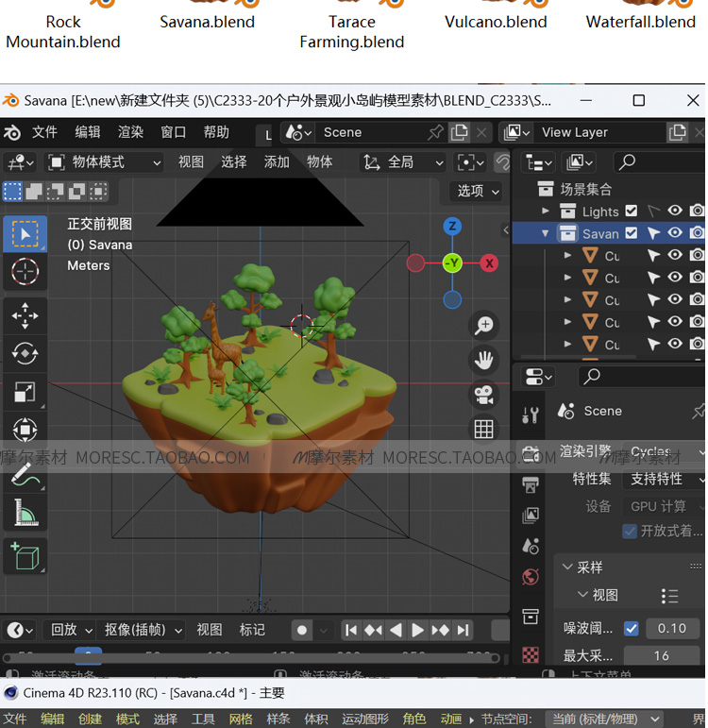Open the playback dropdown in timeline
The image size is (708, 728).
tap(71, 630)
